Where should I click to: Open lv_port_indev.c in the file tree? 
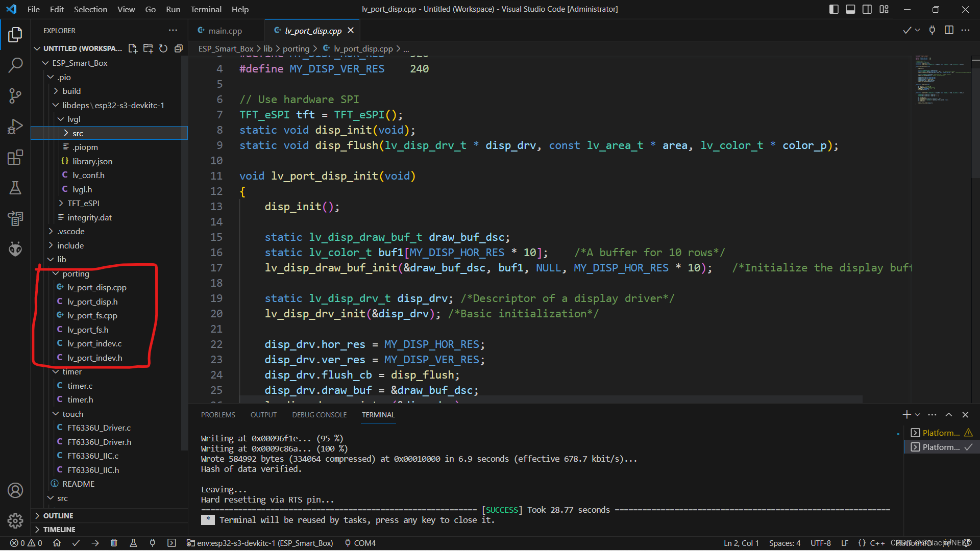(x=94, y=343)
